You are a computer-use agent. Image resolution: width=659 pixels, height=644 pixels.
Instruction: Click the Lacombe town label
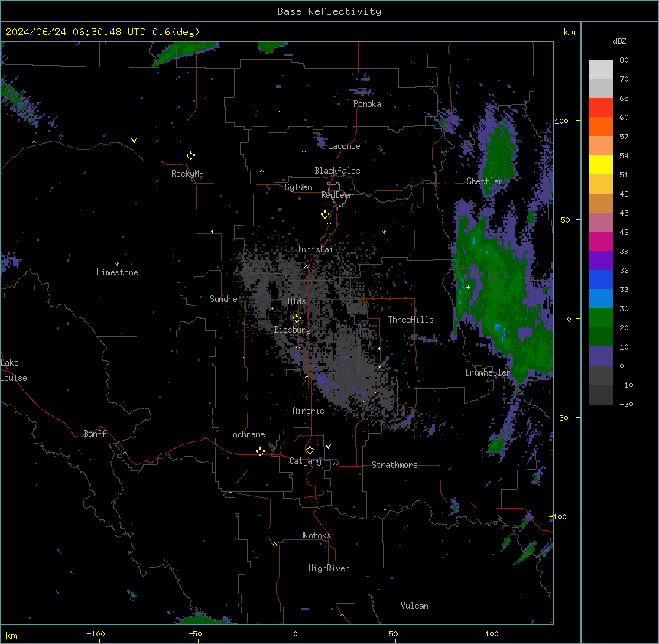[x=344, y=146]
